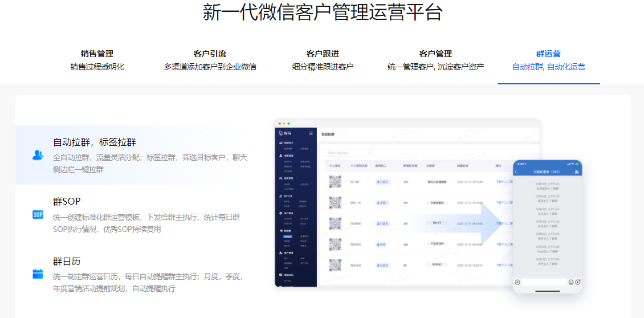Tap the emoji icon in phone chat

[571, 282]
